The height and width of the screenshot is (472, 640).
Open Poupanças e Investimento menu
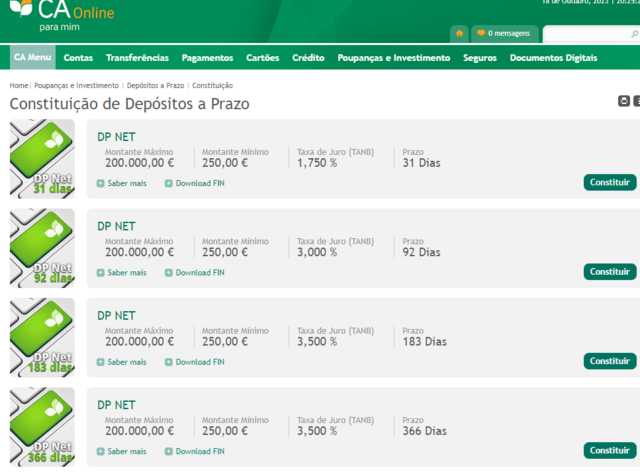pos(394,58)
